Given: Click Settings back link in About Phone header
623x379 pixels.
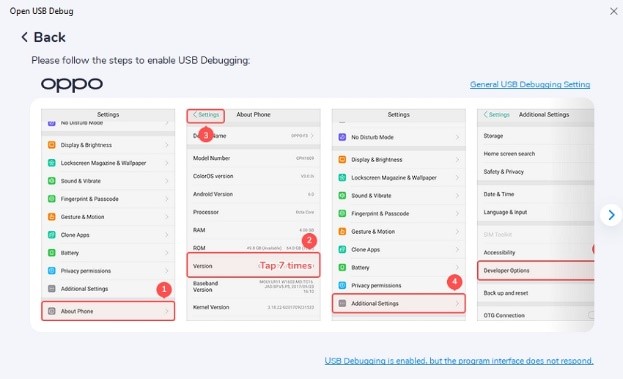Looking at the screenshot, I should pos(206,115).
